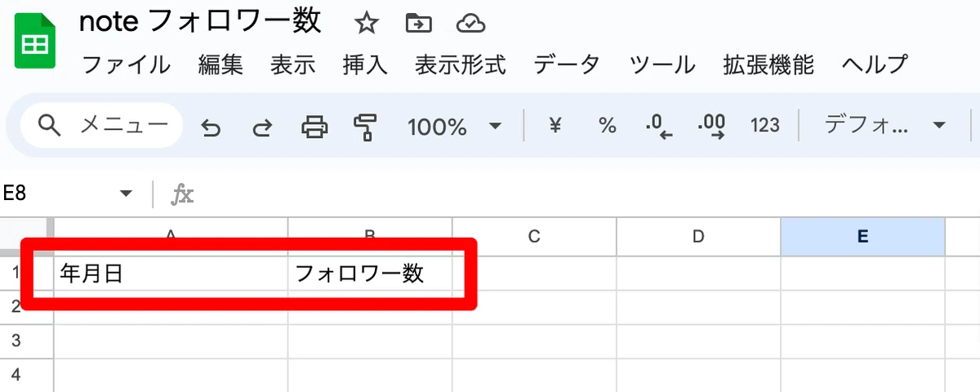Open the Name box dropdown arrow
980x392 pixels.
pos(126,194)
